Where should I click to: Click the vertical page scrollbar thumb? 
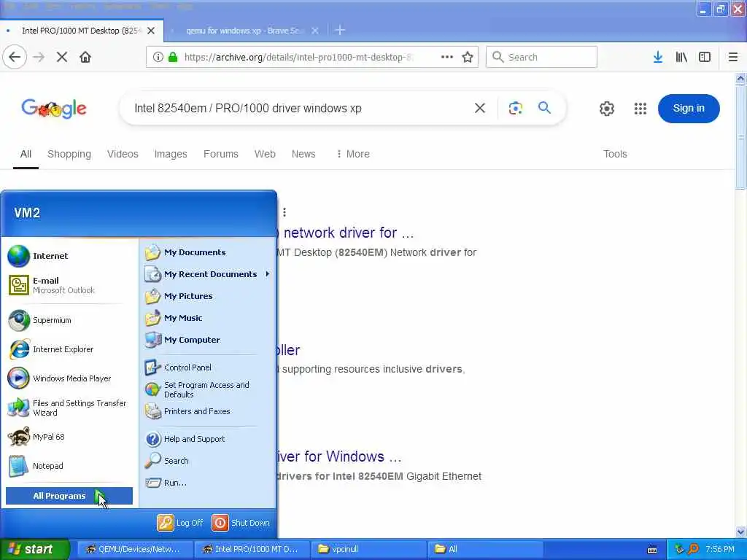(740, 137)
